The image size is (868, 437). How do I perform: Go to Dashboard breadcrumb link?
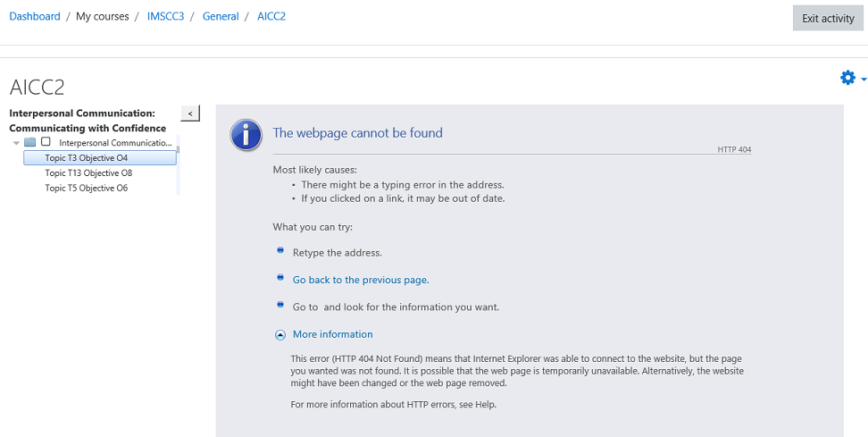point(35,16)
